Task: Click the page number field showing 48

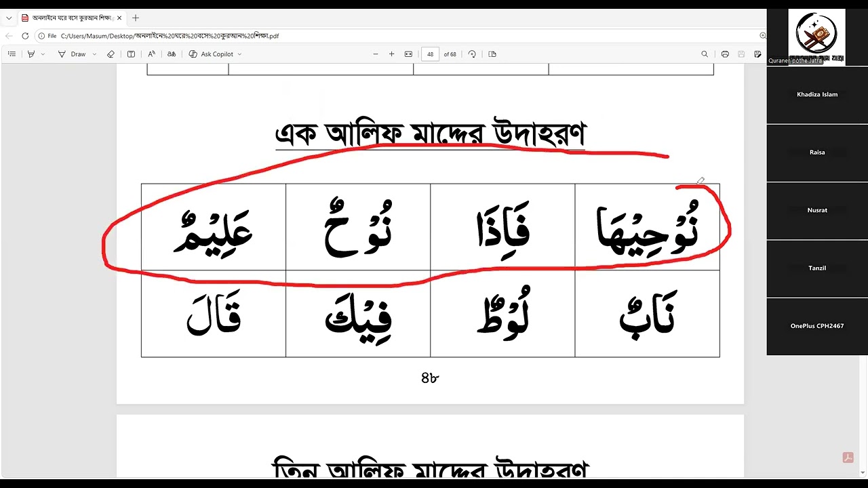Action: [430, 54]
